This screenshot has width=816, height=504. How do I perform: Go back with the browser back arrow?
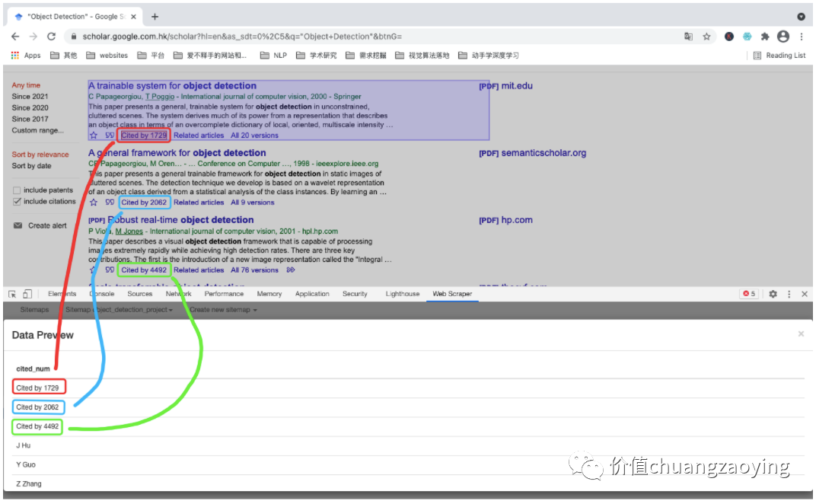pyautogui.click(x=15, y=37)
